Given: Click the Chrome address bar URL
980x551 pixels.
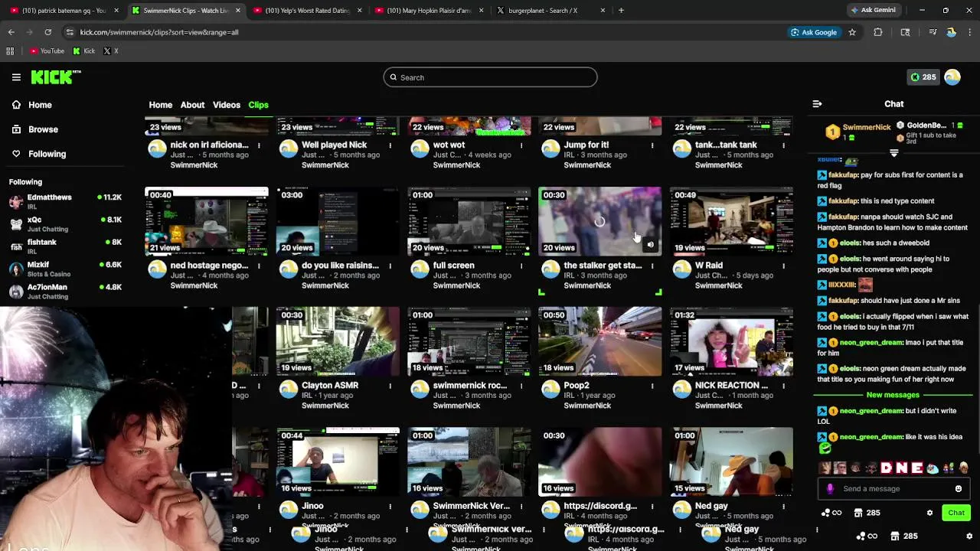Looking at the screenshot, I should [x=159, y=32].
